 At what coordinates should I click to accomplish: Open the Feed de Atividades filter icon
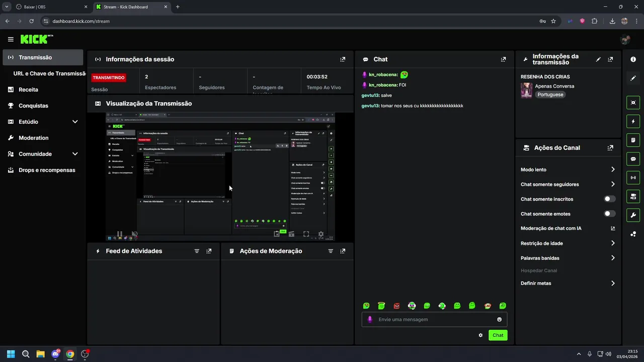(x=197, y=251)
